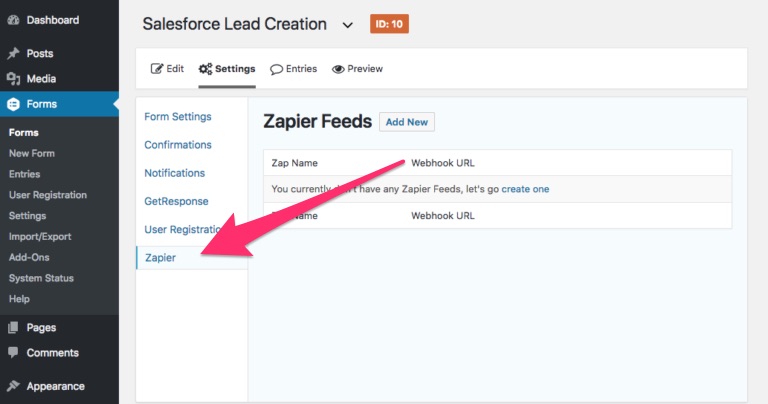Click the Preview eye icon

(338, 70)
